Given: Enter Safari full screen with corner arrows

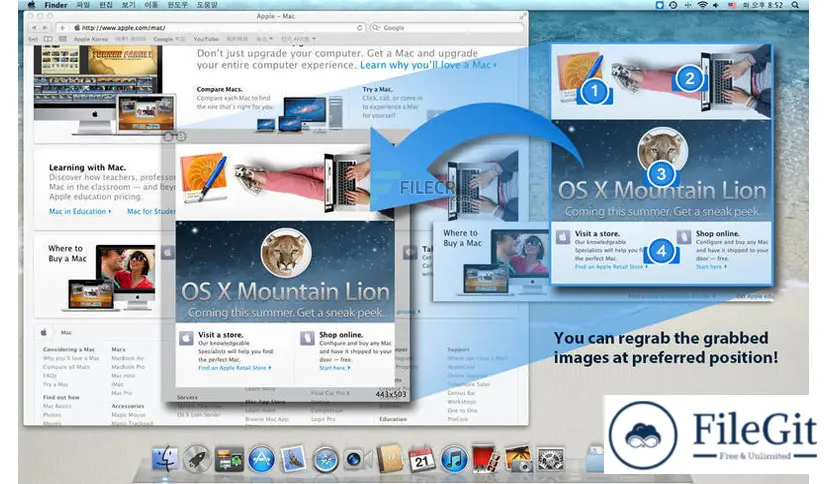Looking at the screenshot, I should tap(523, 16).
